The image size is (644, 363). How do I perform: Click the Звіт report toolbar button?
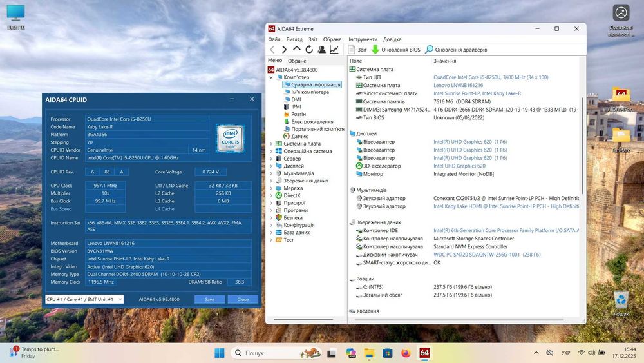[x=357, y=50]
